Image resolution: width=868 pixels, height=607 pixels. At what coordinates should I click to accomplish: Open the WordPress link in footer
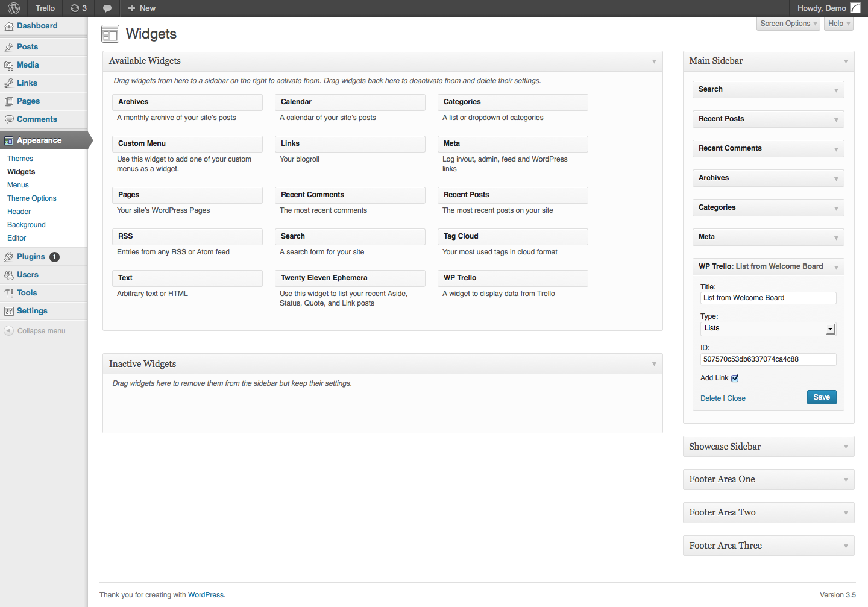click(206, 595)
